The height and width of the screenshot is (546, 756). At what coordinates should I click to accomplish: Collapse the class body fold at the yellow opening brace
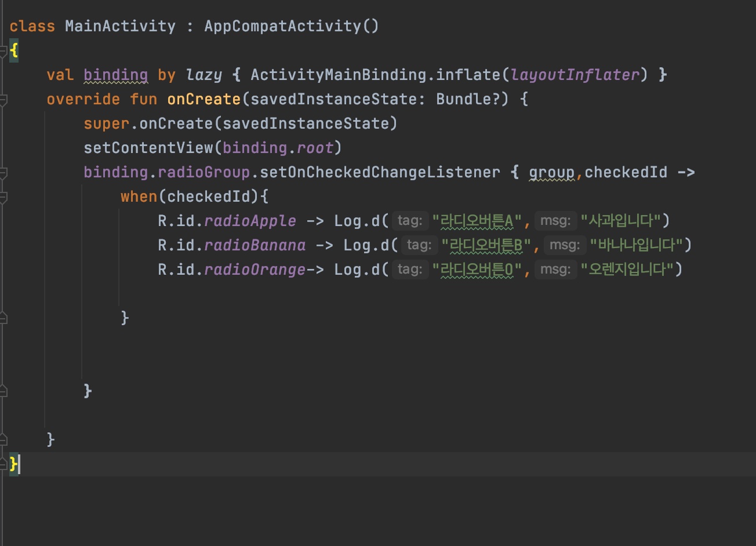click(3, 51)
